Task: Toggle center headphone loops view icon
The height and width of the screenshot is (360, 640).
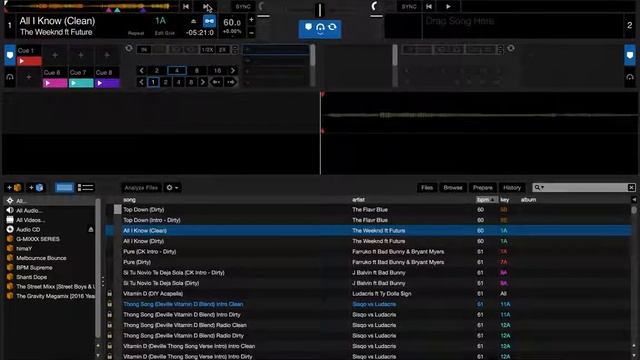Action: coord(320,28)
